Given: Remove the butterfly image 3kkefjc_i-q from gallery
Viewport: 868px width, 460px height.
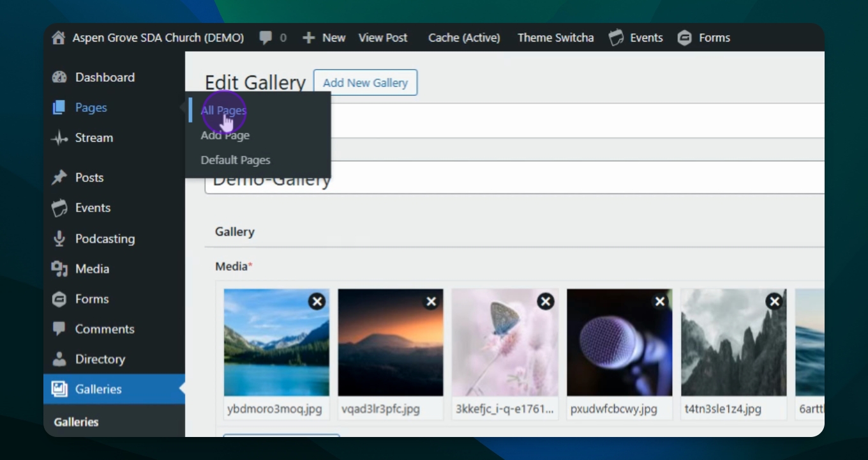Looking at the screenshot, I should click(546, 301).
